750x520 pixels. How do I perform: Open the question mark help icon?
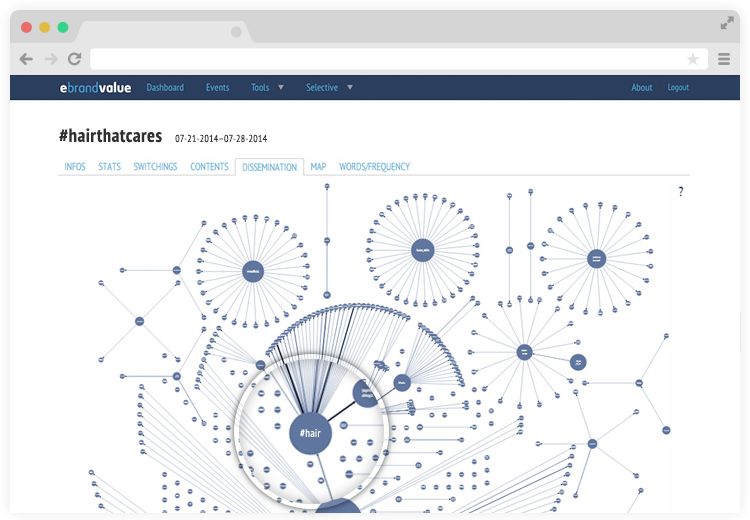[x=681, y=192]
